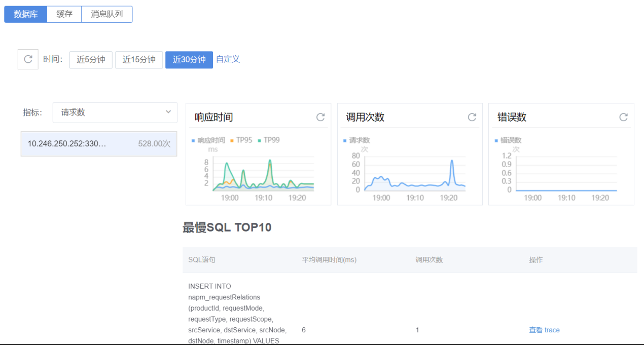Open 查看 trace for the INSERT statement
Image resolution: width=644 pixels, height=345 pixels.
click(x=544, y=330)
